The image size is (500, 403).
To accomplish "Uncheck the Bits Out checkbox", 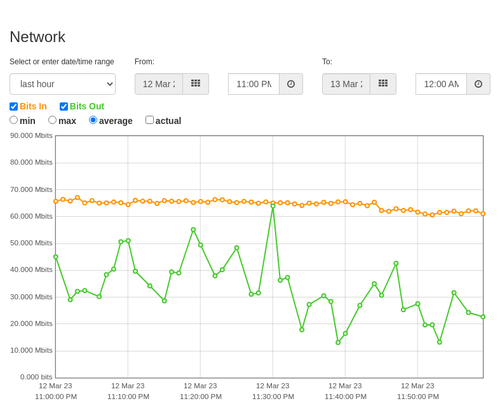I will (64, 106).
